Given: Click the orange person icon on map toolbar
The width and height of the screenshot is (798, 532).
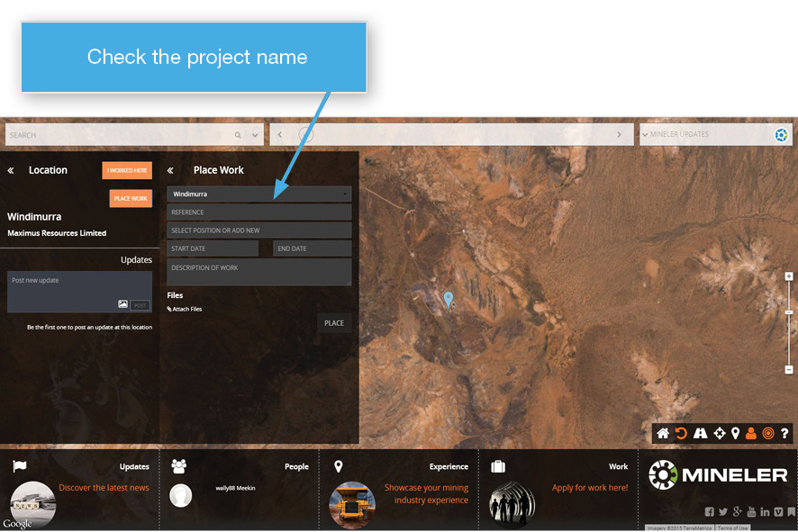Looking at the screenshot, I should pyautogui.click(x=751, y=434).
